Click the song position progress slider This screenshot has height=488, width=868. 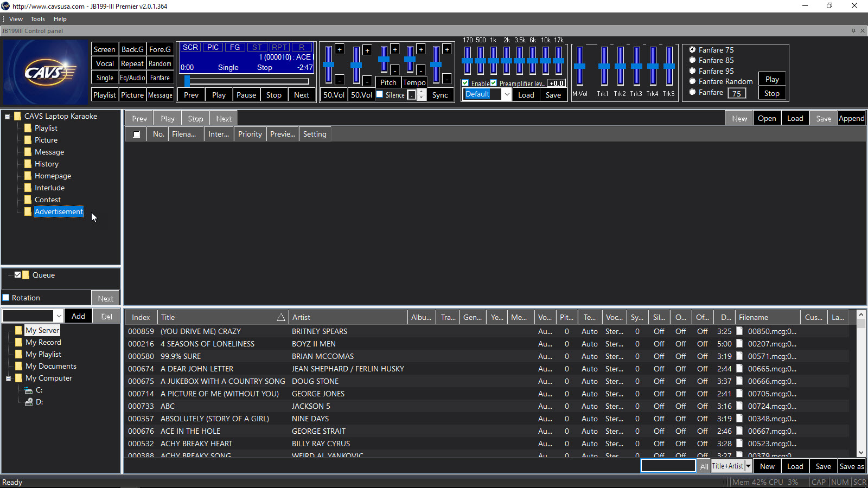247,81
